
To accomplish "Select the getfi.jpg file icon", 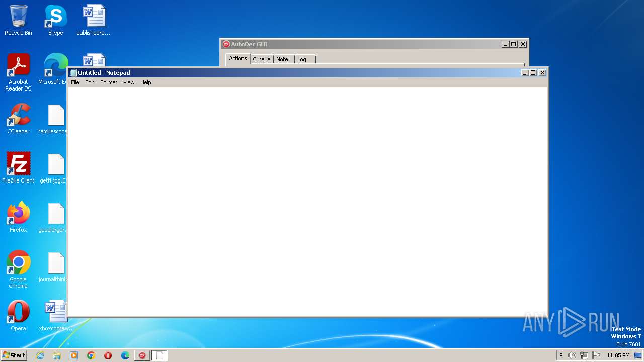I will tap(54, 168).
